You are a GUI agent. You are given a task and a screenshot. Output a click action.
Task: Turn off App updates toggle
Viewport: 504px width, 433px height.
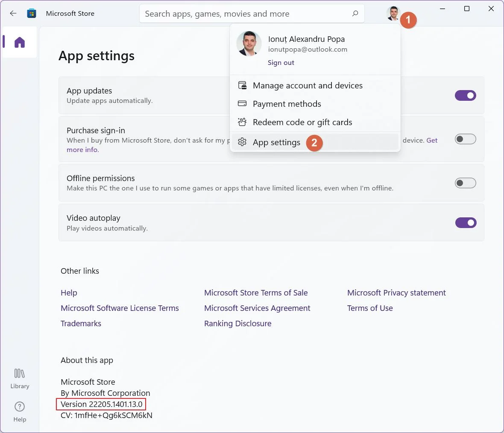point(465,96)
